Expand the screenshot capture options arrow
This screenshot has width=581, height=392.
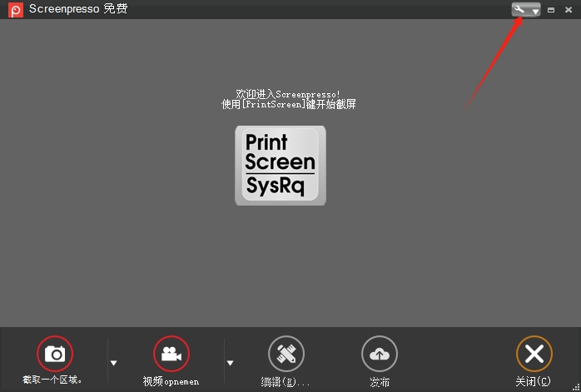click(x=114, y=363)
